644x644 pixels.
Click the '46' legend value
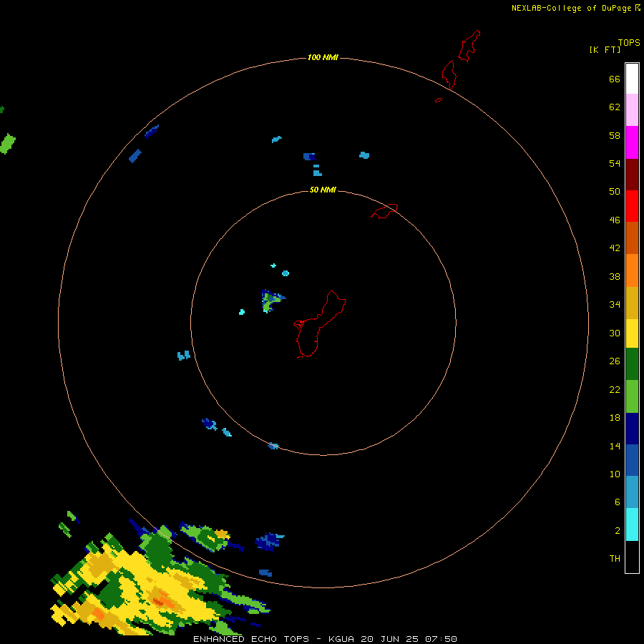[615, 220]
